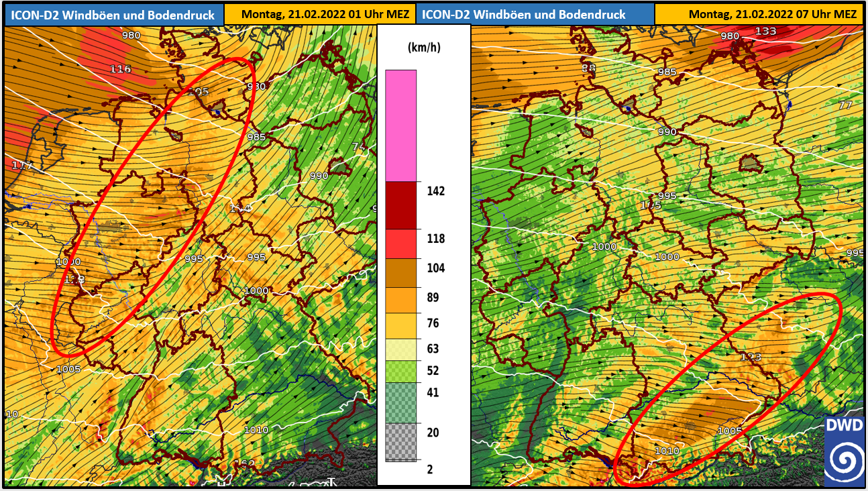This screenshot has height=491, width=868.
Task: Click the legend value 2
Action: coord(430,469)
